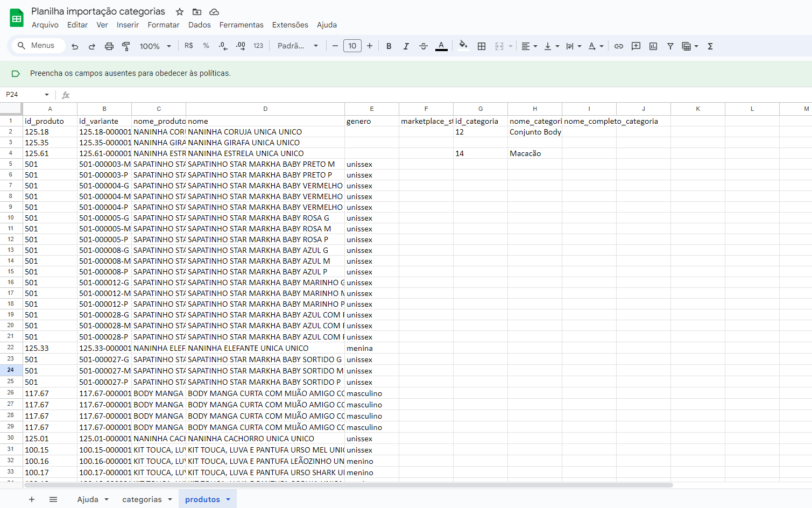812x508 pixels.
Task: Open the Extensões menu
Action: coord(290,25)
